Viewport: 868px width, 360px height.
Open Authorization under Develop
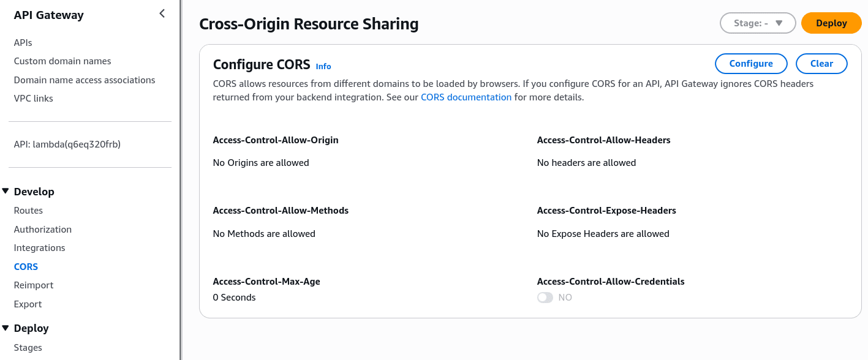[43, 230]
